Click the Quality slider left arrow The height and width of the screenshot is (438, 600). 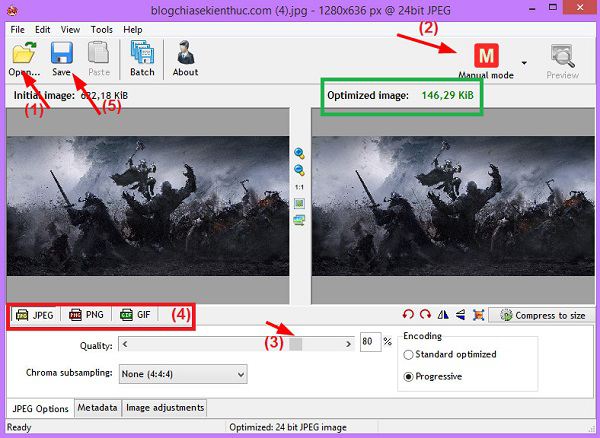point(125,344)
